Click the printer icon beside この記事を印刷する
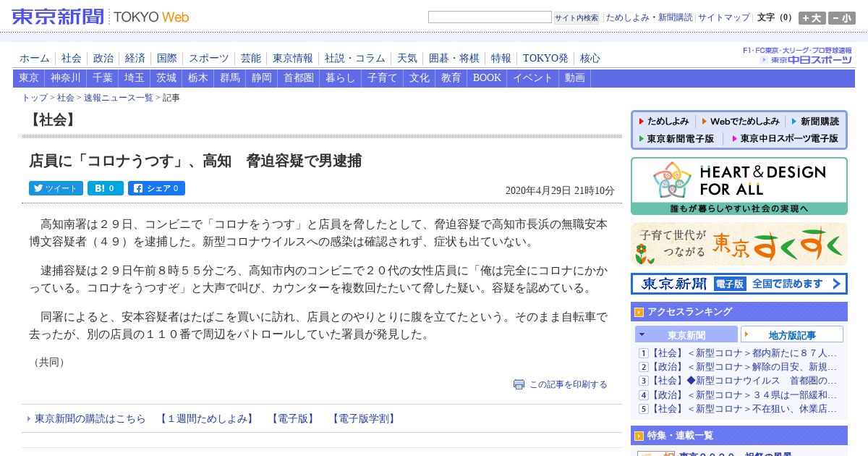Viewport: 868px width, 456px height. [x=519, y=384]
